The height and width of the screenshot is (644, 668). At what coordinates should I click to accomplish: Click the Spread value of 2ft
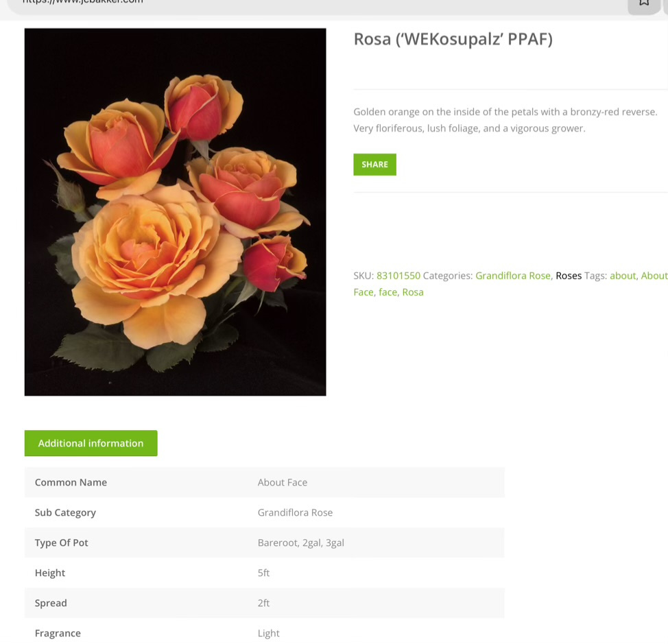pyautogui.click(x=264, y=603)
